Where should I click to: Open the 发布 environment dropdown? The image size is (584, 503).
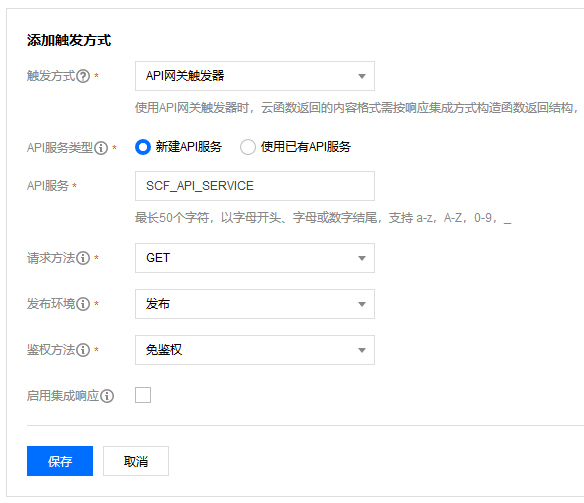pyautogui.click(x=255, y=304)
